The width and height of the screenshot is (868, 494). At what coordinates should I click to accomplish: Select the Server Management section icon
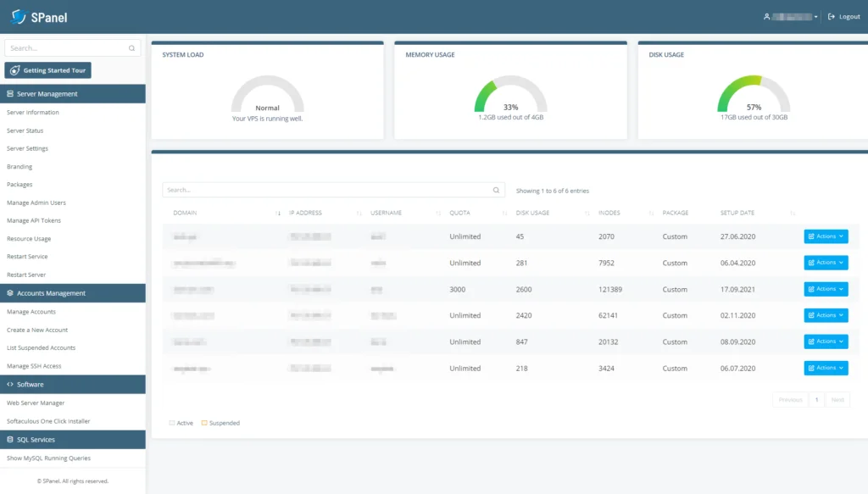[8, 93]
